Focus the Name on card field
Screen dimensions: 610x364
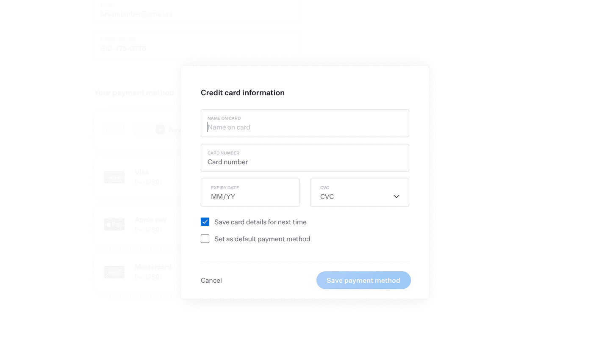tap(305, 123)
